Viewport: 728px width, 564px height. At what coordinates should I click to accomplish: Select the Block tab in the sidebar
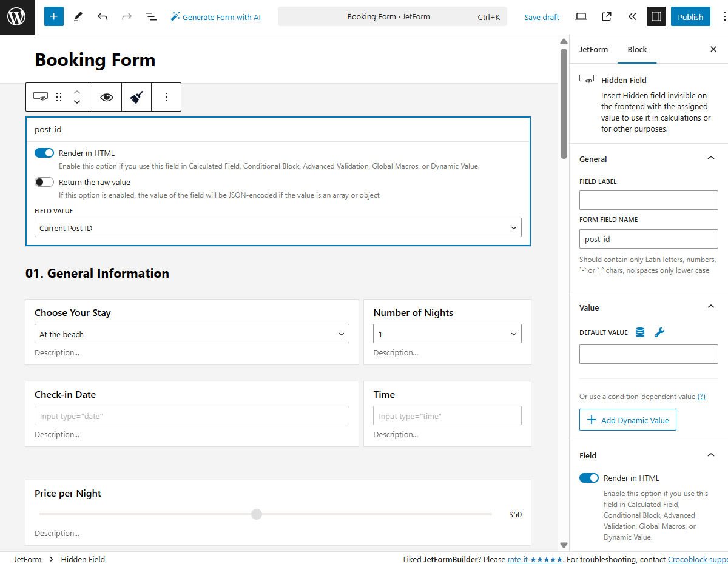(x=637, y=49)
